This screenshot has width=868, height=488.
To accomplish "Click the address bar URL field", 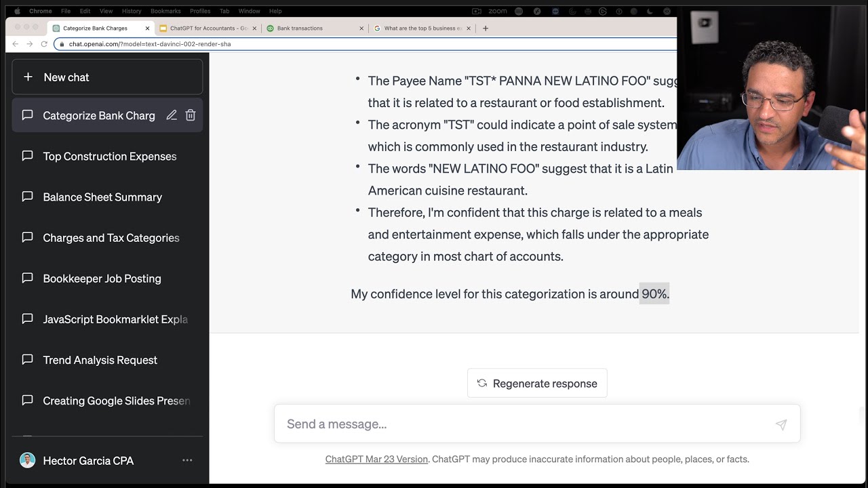I will pyautogui.click(x=366, y=44).
